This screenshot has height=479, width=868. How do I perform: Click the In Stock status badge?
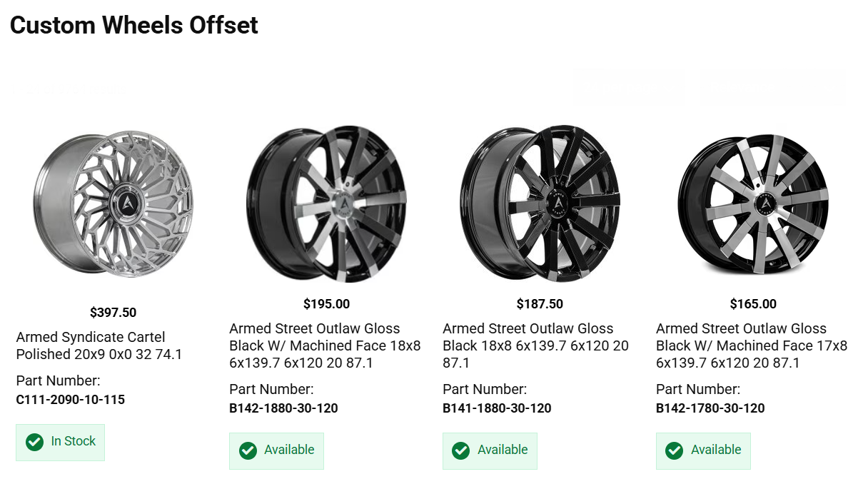[61, 442]
